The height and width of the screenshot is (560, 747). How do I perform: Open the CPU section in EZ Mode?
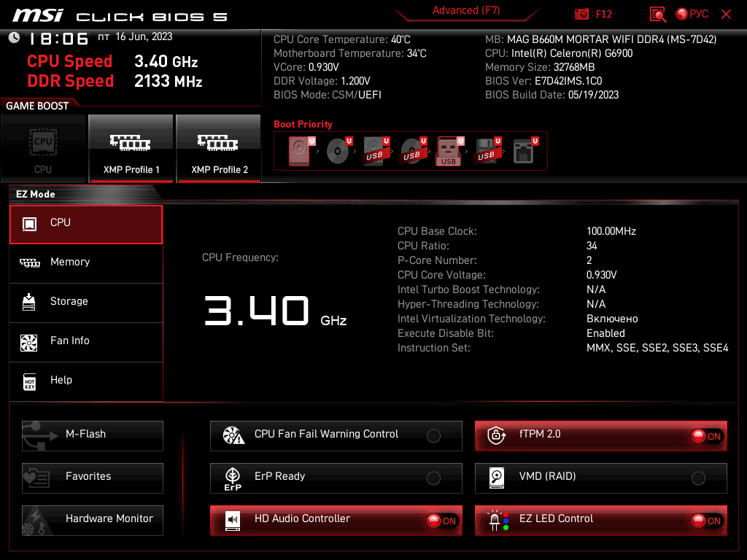[x=86, y=225]
